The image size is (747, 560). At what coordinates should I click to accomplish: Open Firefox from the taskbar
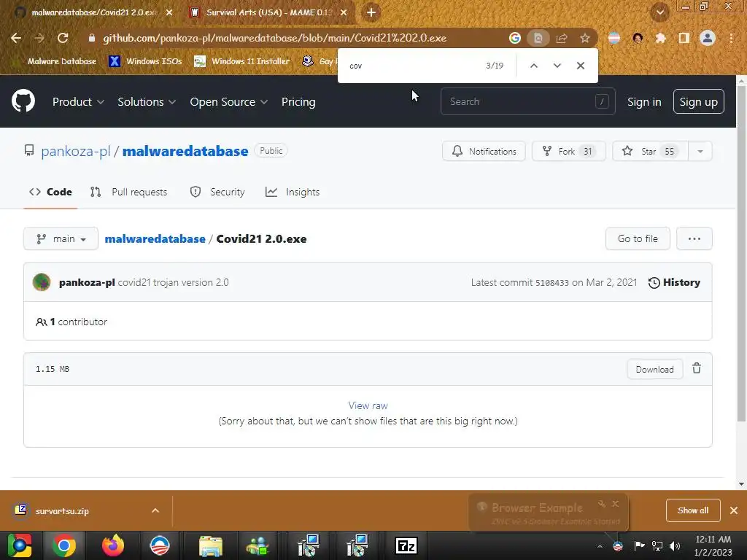(113, 545)
